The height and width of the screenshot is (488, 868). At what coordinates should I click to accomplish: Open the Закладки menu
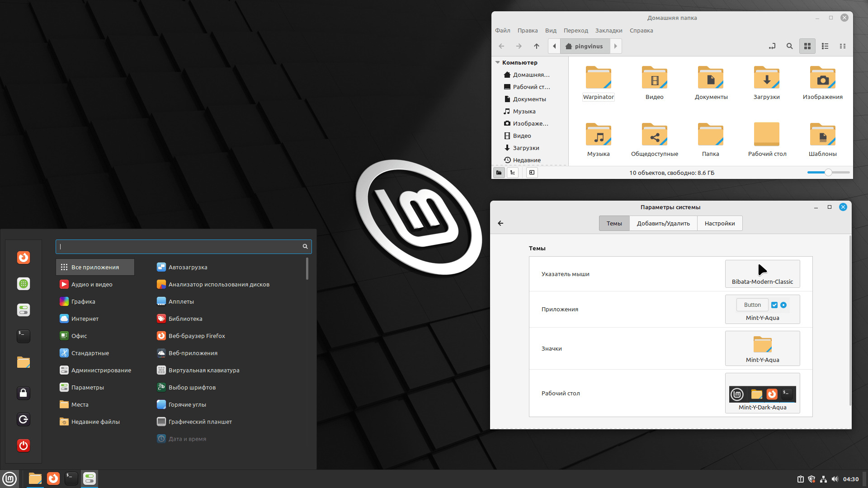[x=609, y=31]
